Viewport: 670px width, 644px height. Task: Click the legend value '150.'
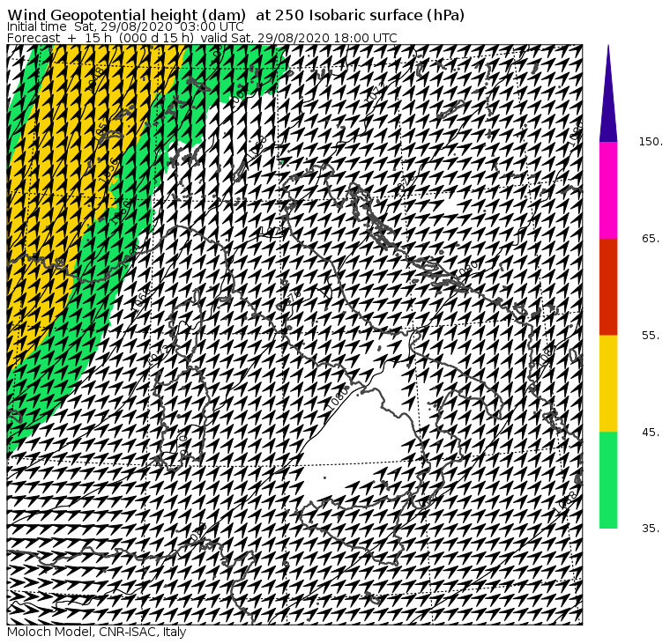pyautogui.click(x=651, y=142)
